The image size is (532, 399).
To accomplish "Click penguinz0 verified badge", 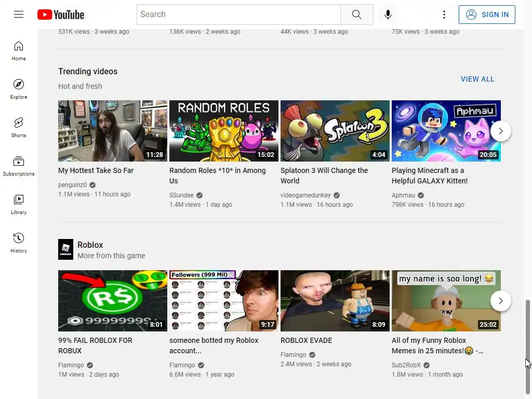I will coord(92,185).
